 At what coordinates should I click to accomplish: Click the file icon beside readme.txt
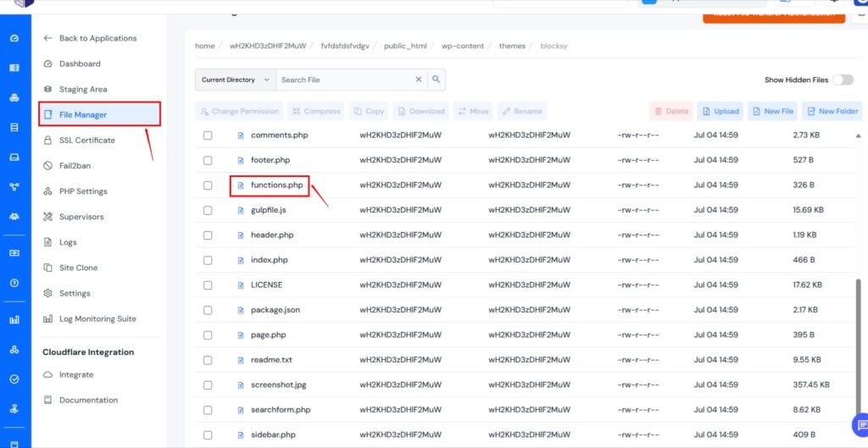[x=240, y=360]
